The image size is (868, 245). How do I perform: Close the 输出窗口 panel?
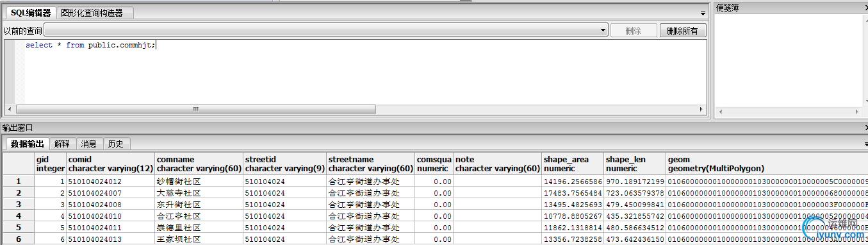[865, 128]
